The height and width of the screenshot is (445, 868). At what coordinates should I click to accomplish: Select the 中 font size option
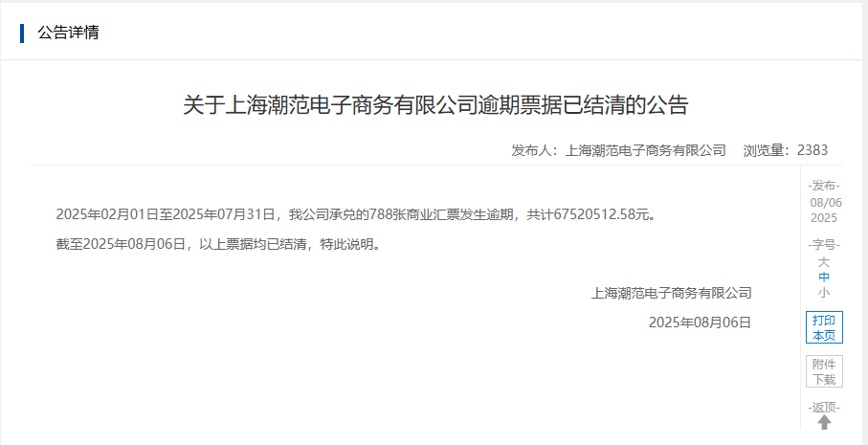click(824, 278)
